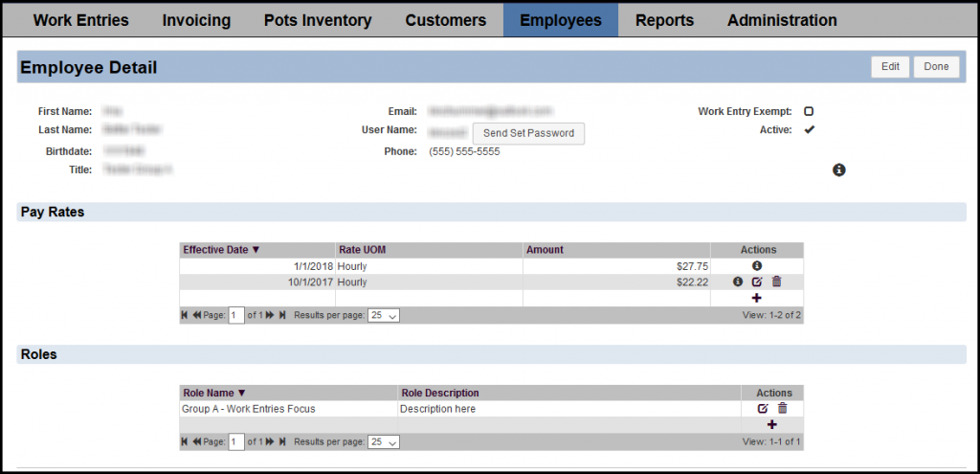Click the Pay Rates page number field
The height and width of the screenshot is (474, 980).
(236, 316)
